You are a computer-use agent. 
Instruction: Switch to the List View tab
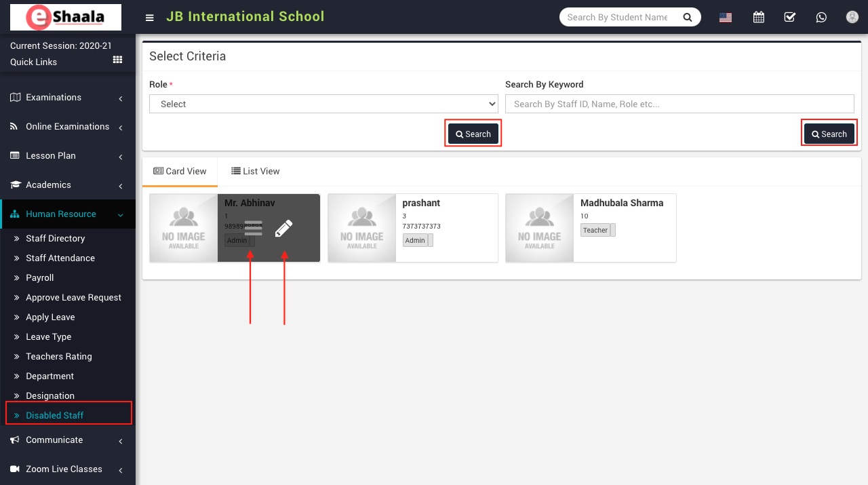tap(256, 172)
